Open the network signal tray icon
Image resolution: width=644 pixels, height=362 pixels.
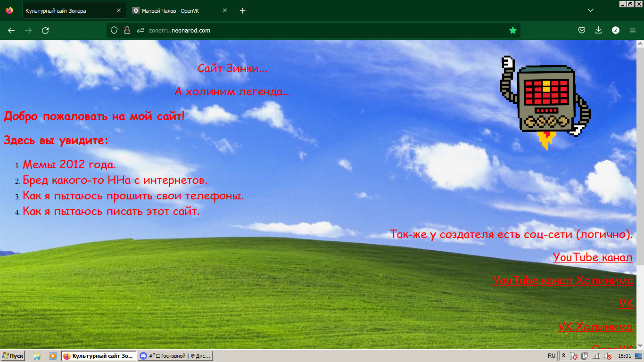597,356
